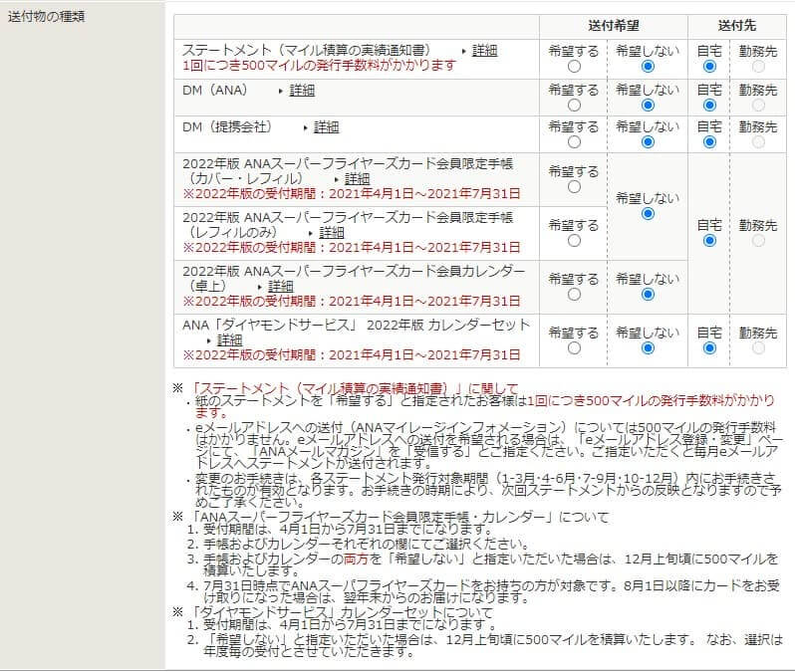Image resolution: width=795 pixels, height=672 pixels.
Task: Click the DM（ANA） row title
Action: pos(215,91)
